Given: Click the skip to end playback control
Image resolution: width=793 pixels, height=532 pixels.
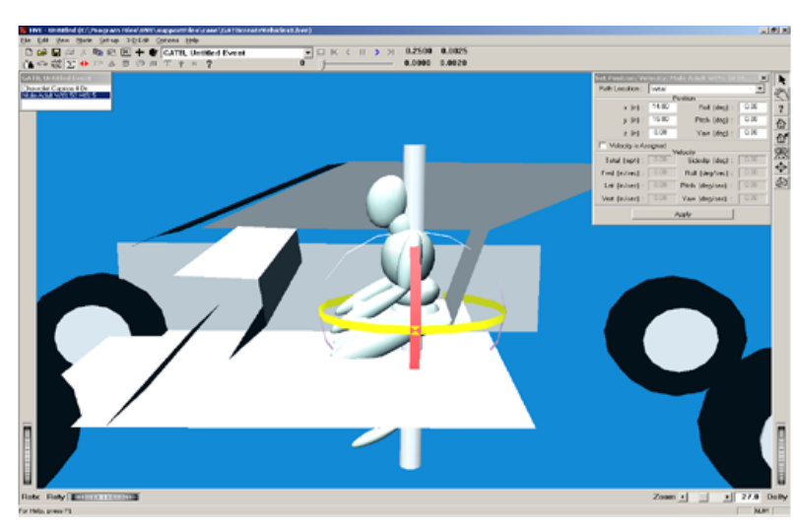Looking at the screenshot, I should coord(391,52).
